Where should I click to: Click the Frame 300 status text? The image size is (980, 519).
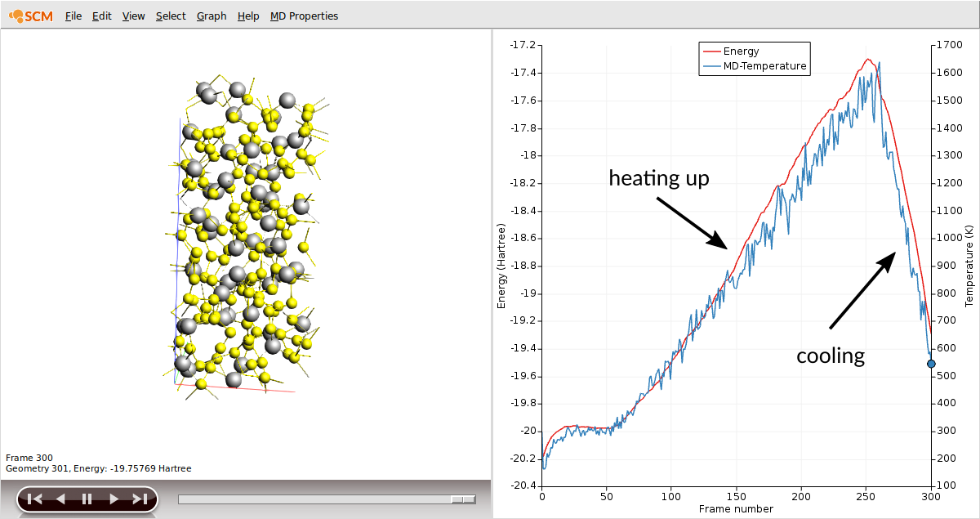[x=29, y=458]
